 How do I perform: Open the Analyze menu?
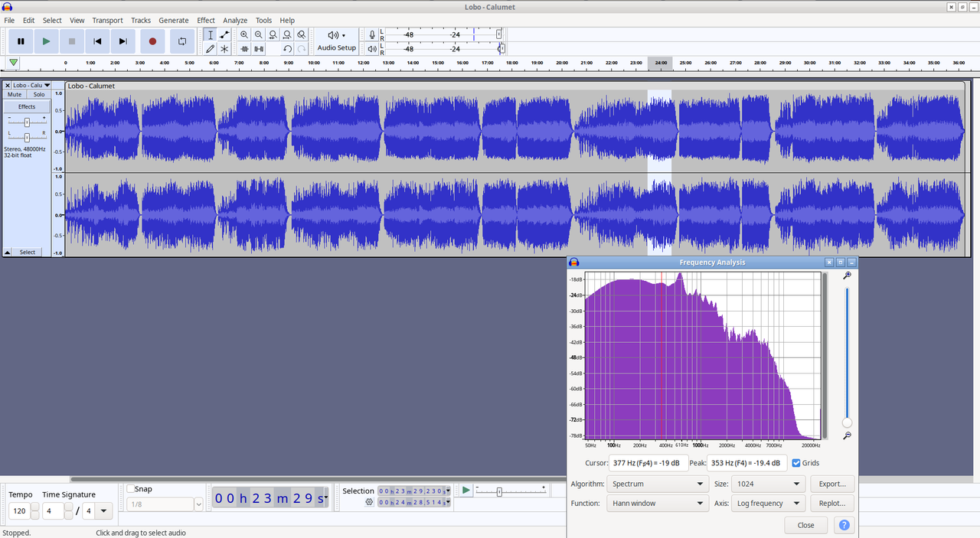pos(235,21)
